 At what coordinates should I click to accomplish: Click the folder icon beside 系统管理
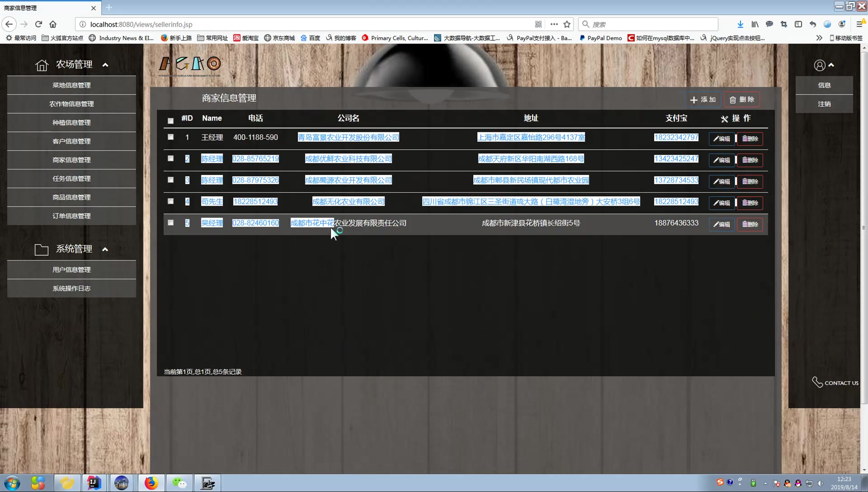coord(42,249)
